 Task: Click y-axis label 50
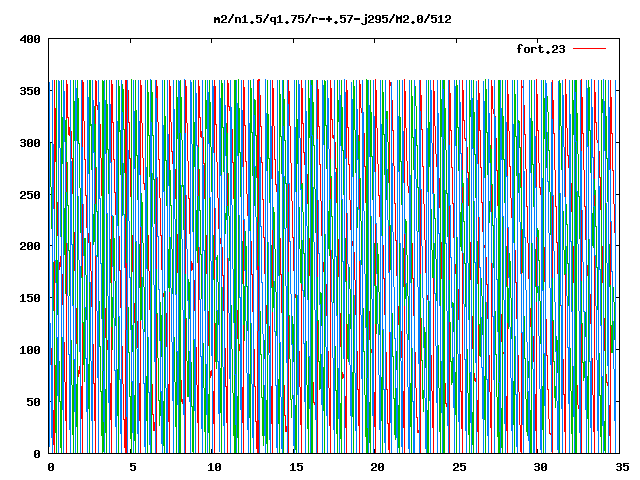tap(33, 402)
